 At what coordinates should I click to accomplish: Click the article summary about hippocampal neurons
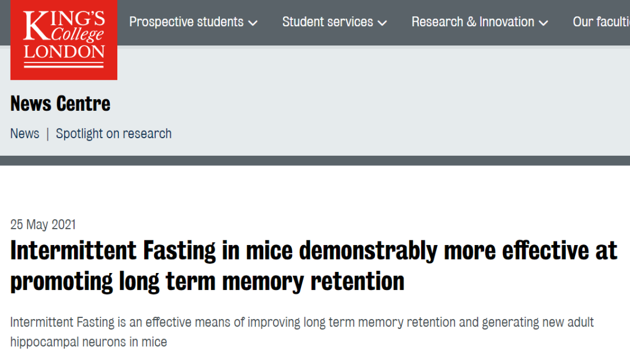tap(302, 332)
